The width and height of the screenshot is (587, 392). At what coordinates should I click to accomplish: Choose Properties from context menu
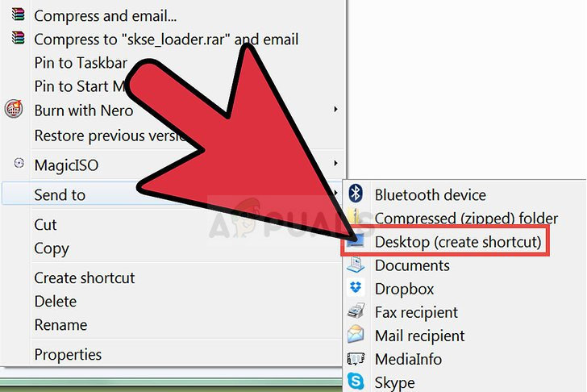point(68,355)
